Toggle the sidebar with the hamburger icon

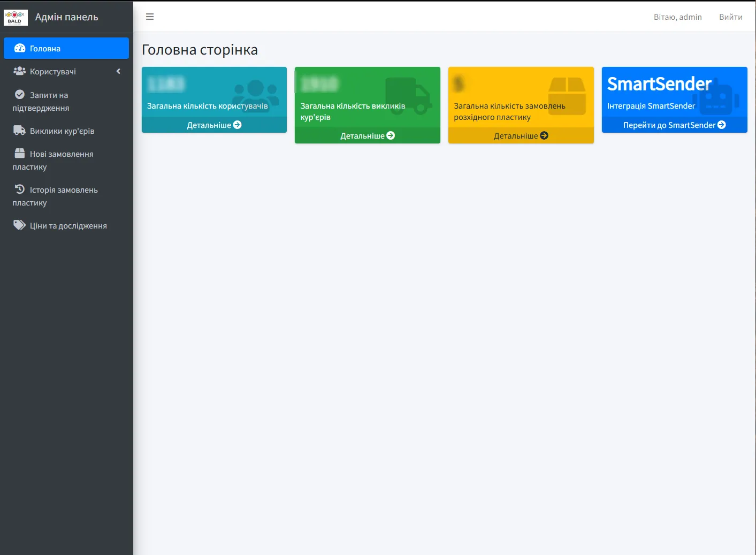150,17
